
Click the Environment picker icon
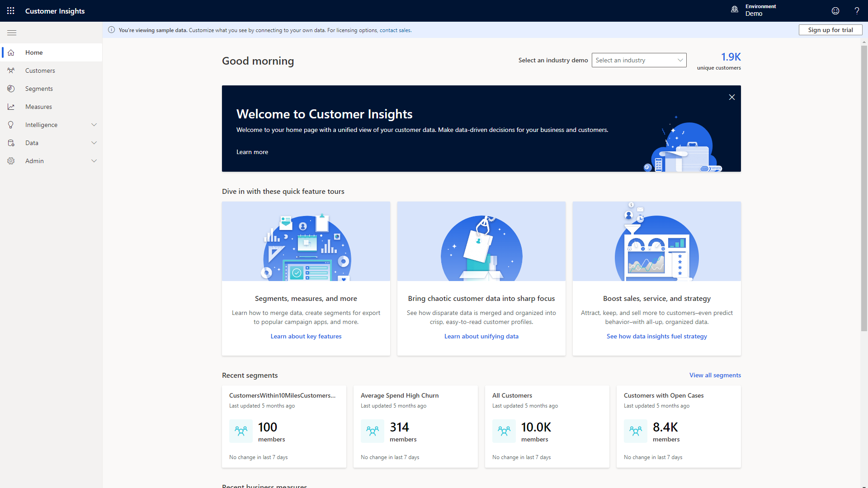735,9
